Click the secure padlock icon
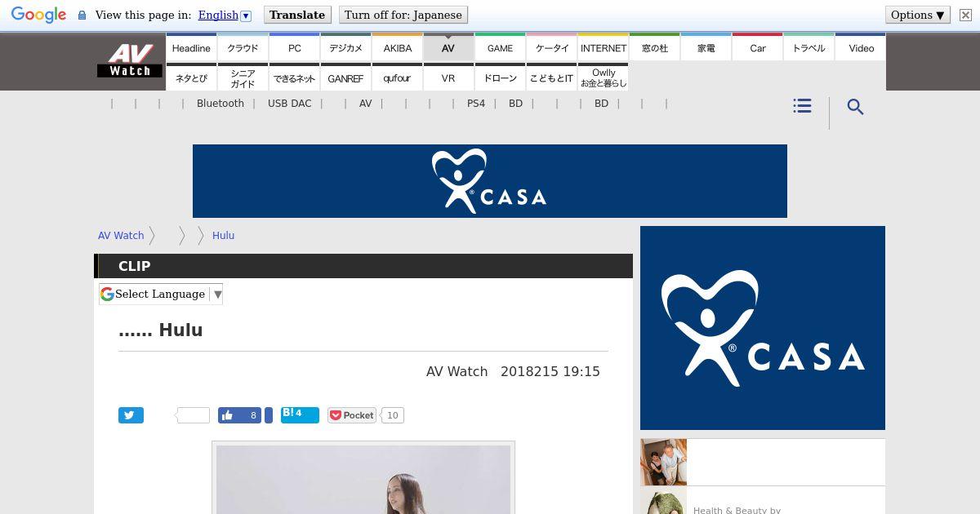This screenshot has height=514, width=980. (82, 16)
